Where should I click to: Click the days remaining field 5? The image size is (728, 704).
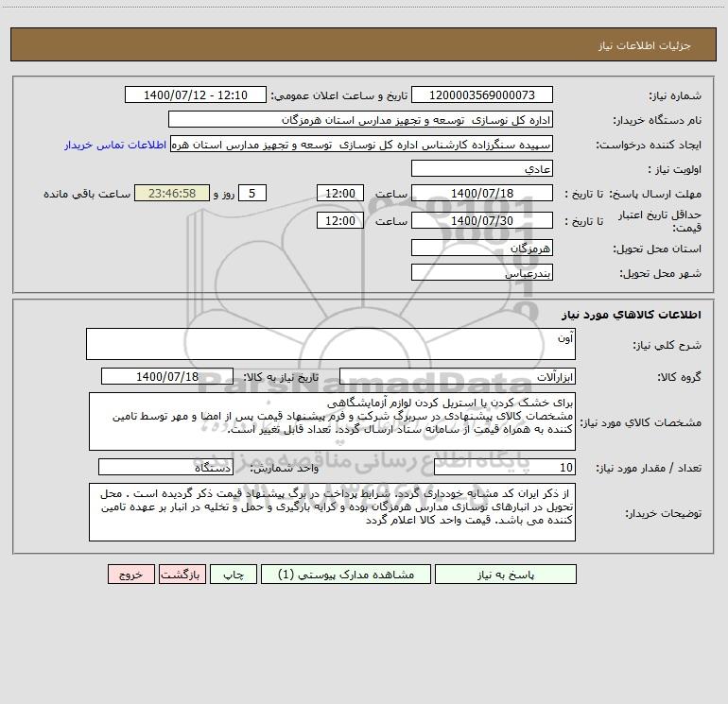252,193
